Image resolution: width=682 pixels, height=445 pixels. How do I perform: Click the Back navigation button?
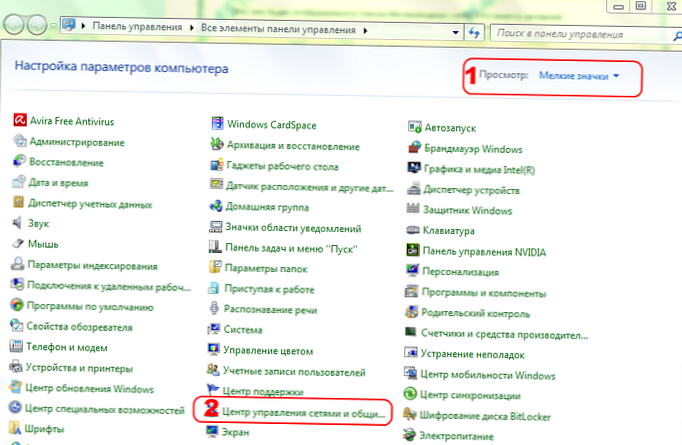pos(14,24)
